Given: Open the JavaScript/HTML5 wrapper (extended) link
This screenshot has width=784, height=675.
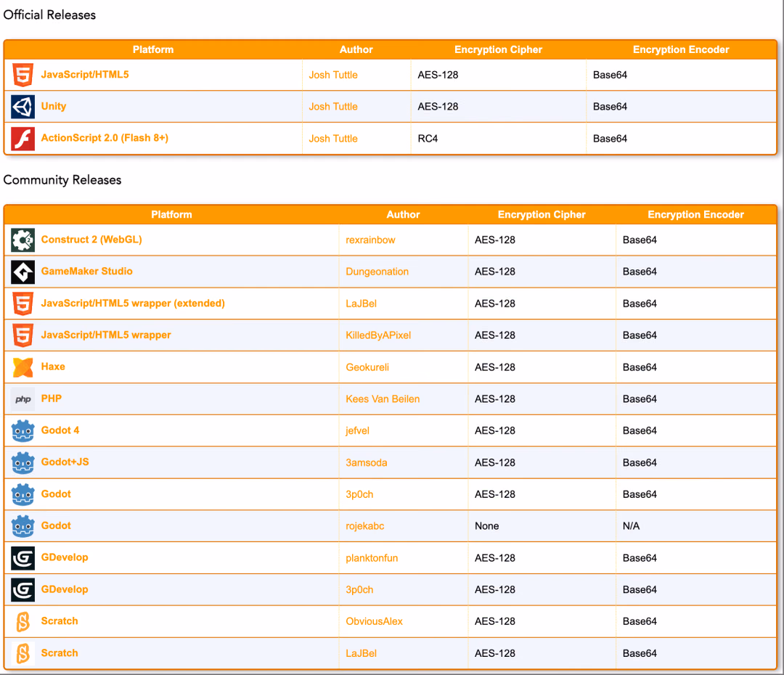Looking at the screenshot, I should [133, 303].
